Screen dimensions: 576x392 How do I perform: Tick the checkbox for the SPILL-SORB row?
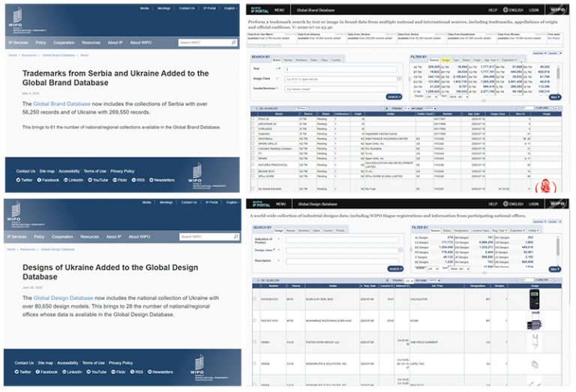click(x=253, y=176)
